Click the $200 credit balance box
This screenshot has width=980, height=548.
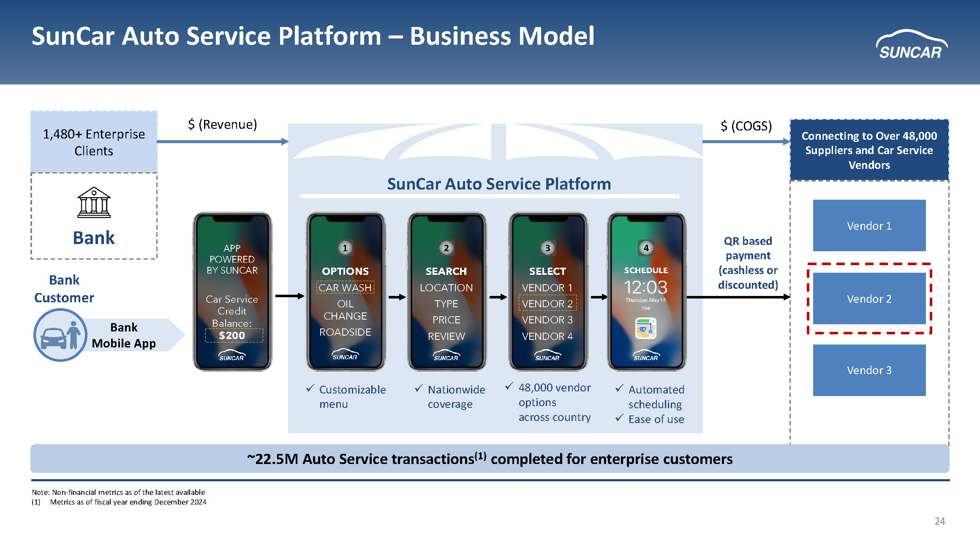(233, 335)
